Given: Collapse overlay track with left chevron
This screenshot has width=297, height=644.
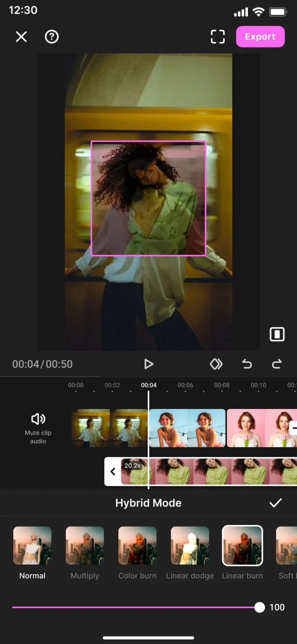Looking at the screenshot, I should coord(113,471).
